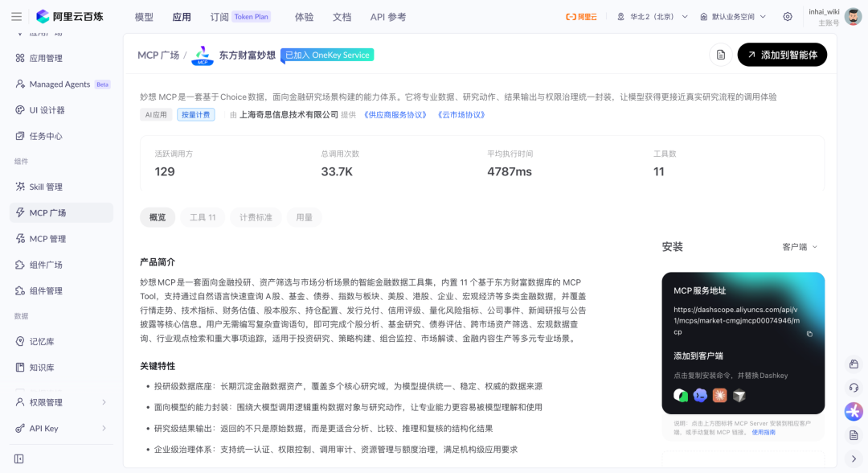This screenshot has height=473, width=868.
Task: Click the 权限管理 person icon
Action: point(20,402)
